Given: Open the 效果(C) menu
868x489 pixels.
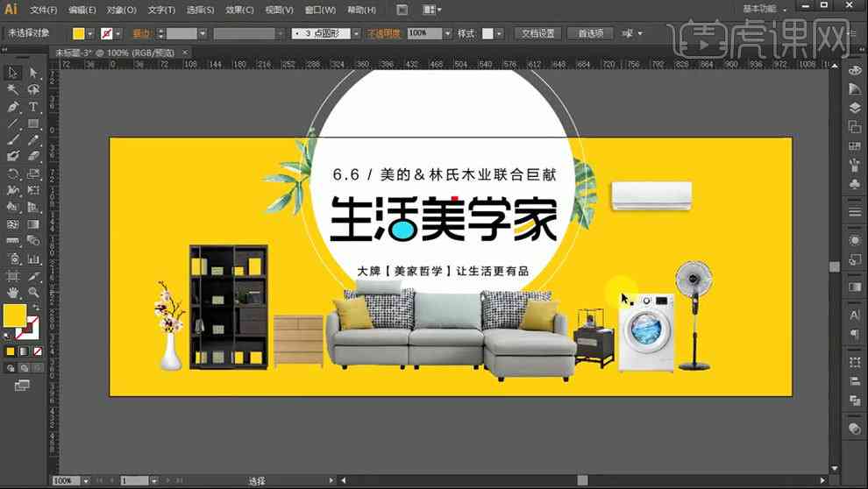Looking at the screenshot, I should pyautogui.click(x=239, y=10).
